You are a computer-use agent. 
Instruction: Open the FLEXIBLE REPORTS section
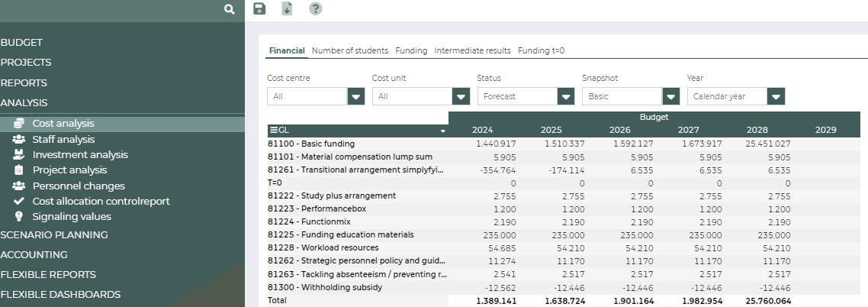click(x=47, y=275)
